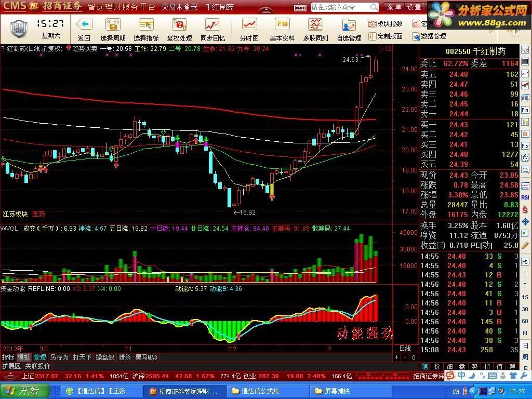Click the magnifier sidebar icon

[x=525, y=170]
